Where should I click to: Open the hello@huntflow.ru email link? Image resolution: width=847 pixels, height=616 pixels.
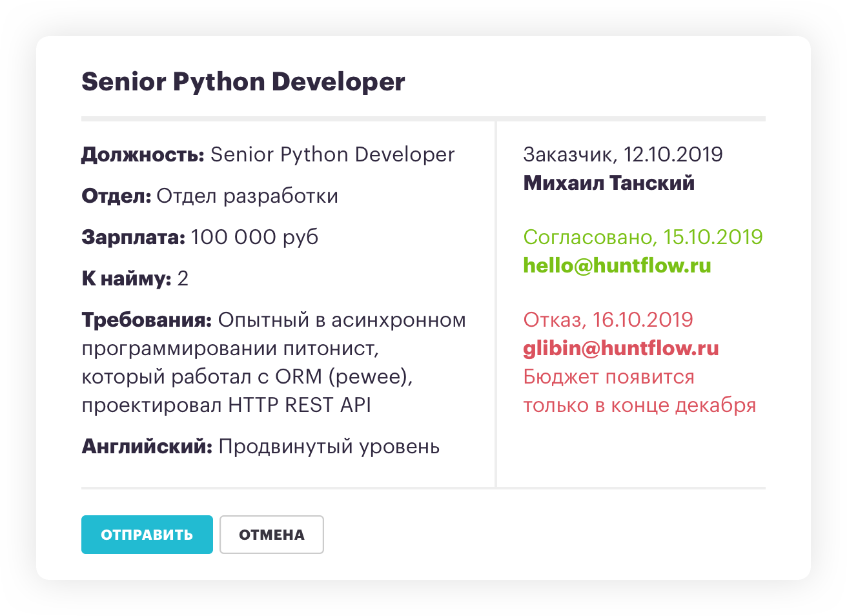click(617, 265)
